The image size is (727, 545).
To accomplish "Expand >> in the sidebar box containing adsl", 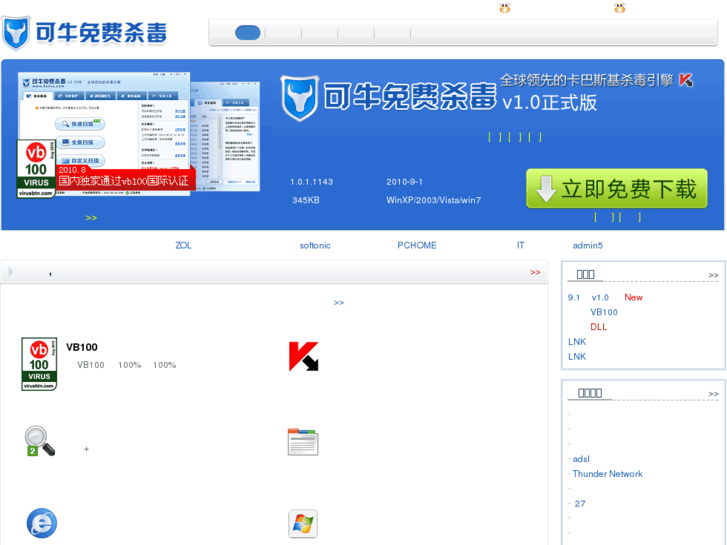I will (713, 394).
